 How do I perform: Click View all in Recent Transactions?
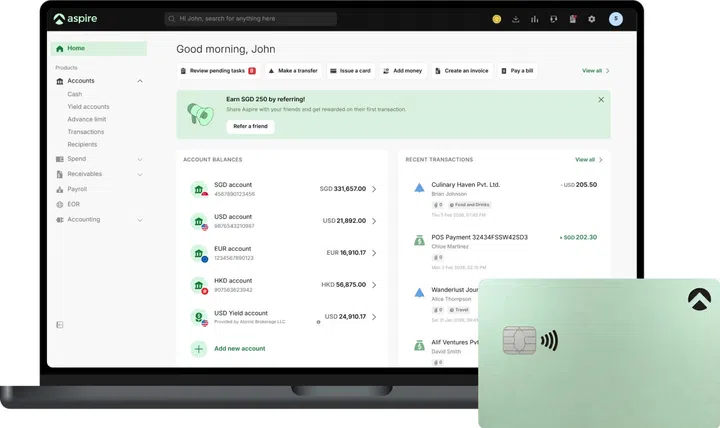[589, 160]
